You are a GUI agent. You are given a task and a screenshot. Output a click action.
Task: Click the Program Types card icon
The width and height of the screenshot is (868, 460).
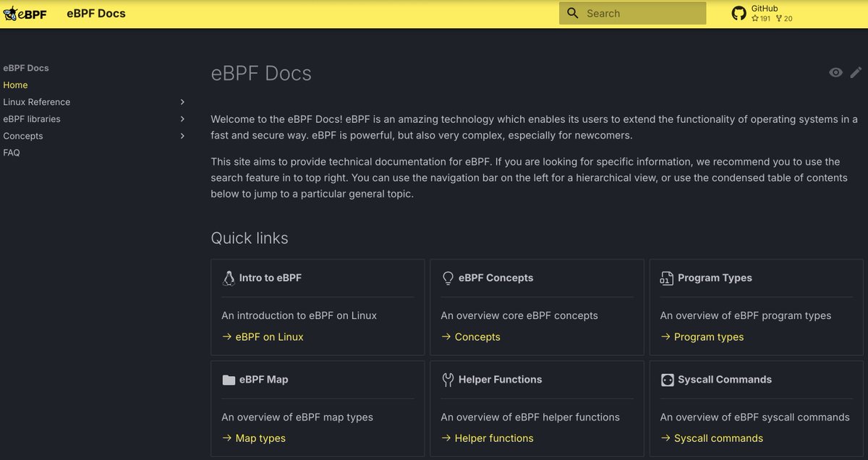coord(667,277)
